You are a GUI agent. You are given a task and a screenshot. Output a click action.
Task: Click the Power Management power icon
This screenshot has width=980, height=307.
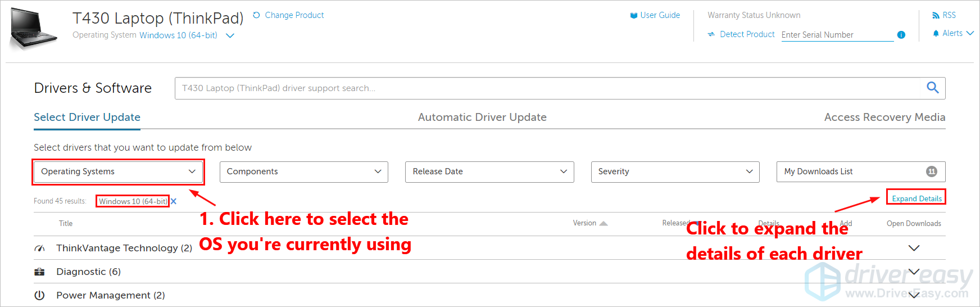(x=39, y=295)
